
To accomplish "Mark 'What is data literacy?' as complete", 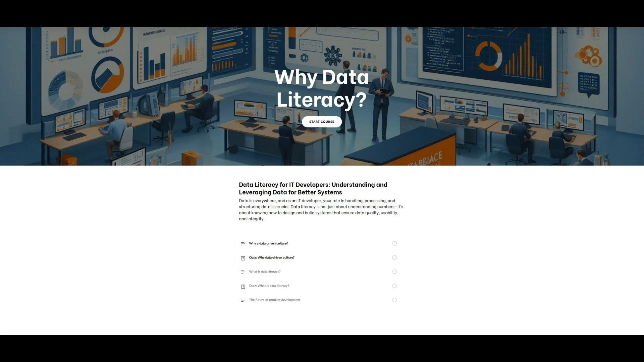I will [x=394, y=272].
